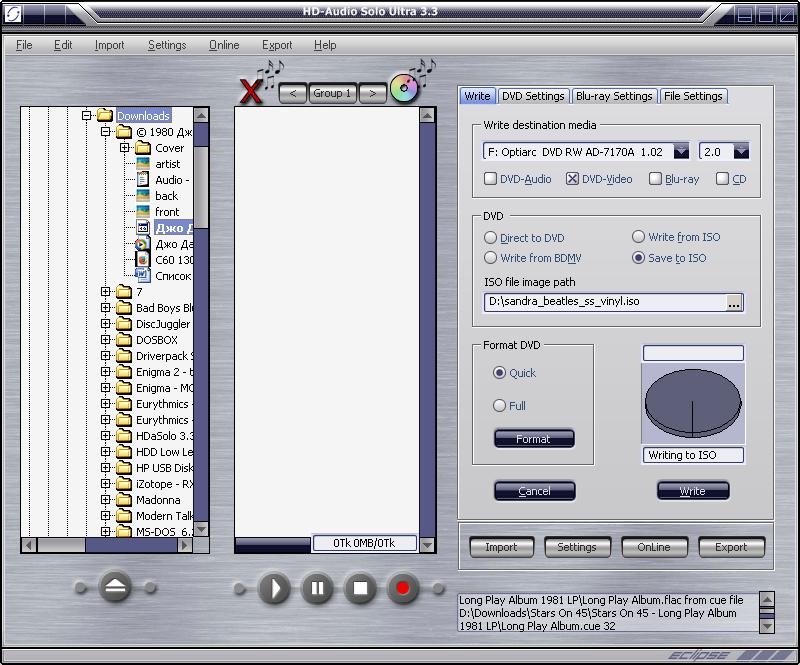Open the DOSBOX folder

click(146, 340)
